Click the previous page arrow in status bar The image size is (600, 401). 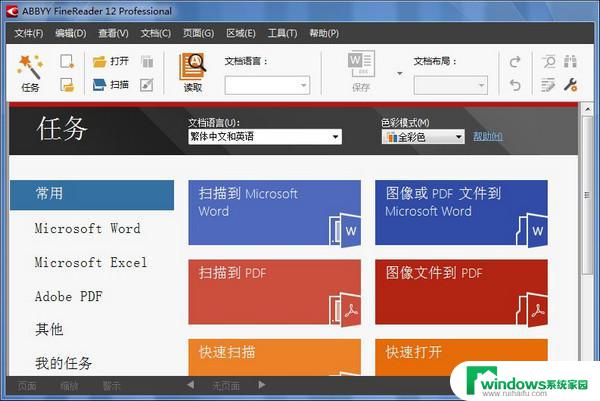tap(190, 385)
